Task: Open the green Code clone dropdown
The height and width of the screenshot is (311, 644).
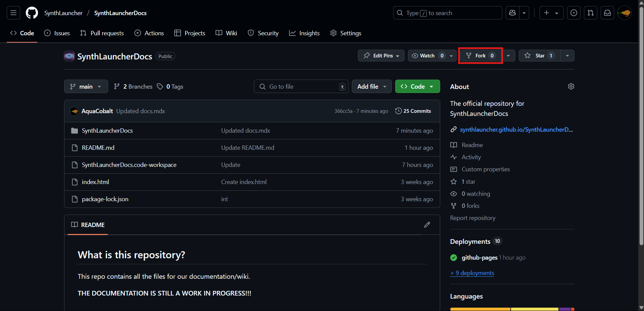Action: coord(417,86)
